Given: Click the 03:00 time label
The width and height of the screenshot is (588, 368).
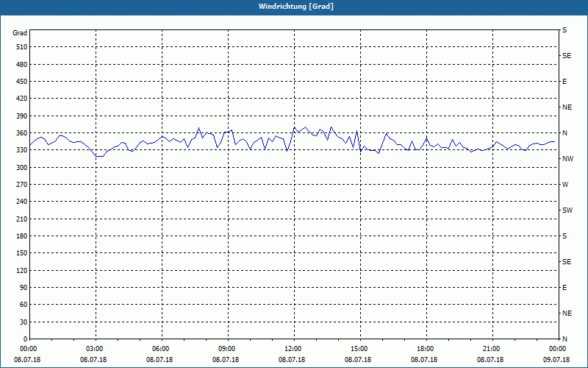Looking at the screenshot, I should click(x=96, y=349).
